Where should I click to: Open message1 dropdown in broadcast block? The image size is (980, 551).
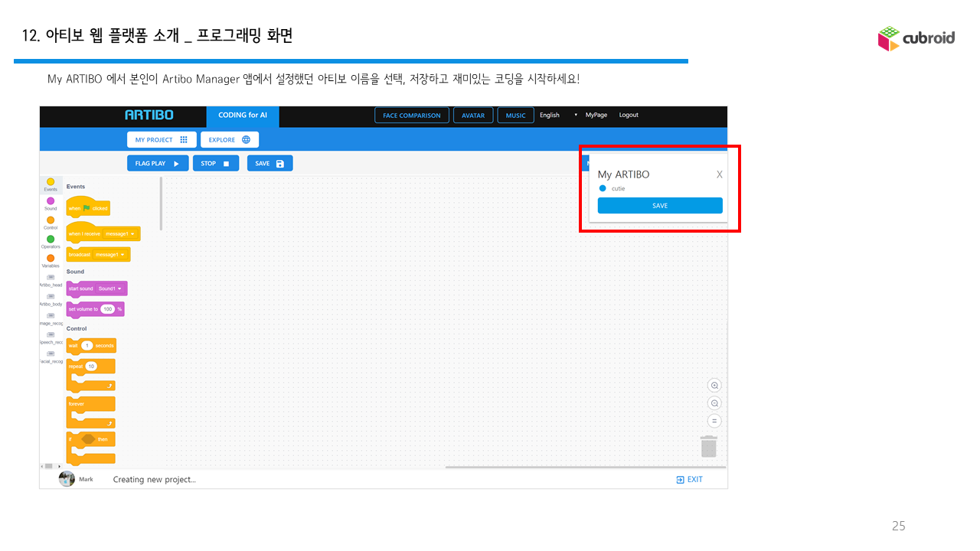[x=109, y=254]
